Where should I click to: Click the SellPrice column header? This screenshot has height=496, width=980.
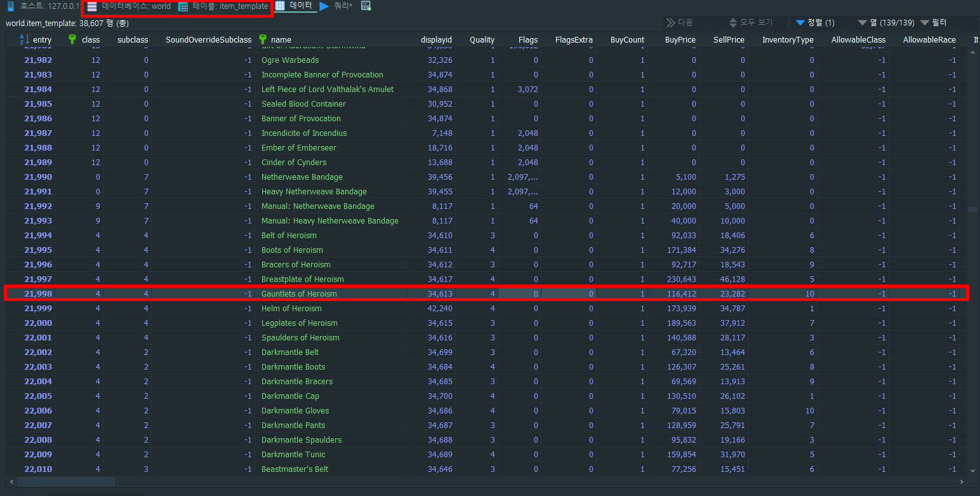tap(729, 39)
